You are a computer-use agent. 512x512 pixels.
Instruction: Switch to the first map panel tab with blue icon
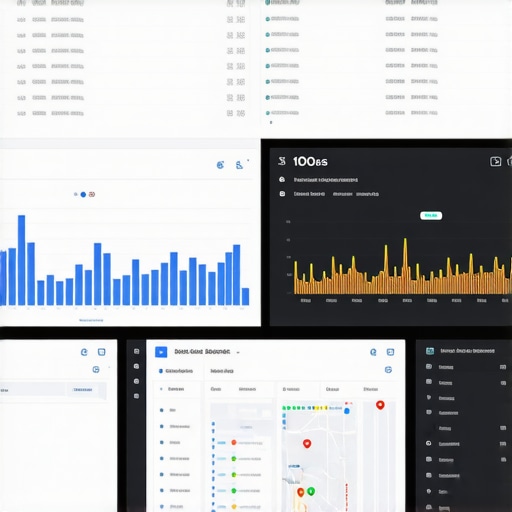tap(176, 371)
